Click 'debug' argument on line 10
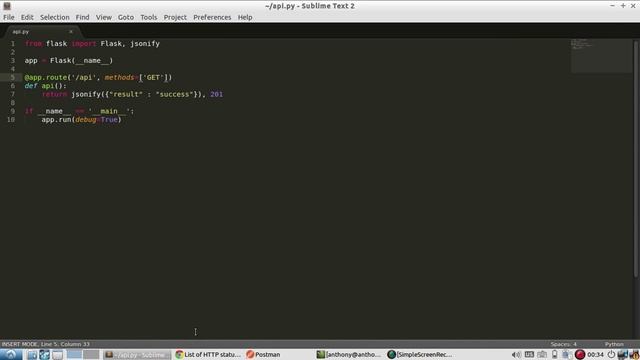 coord(85,120)
